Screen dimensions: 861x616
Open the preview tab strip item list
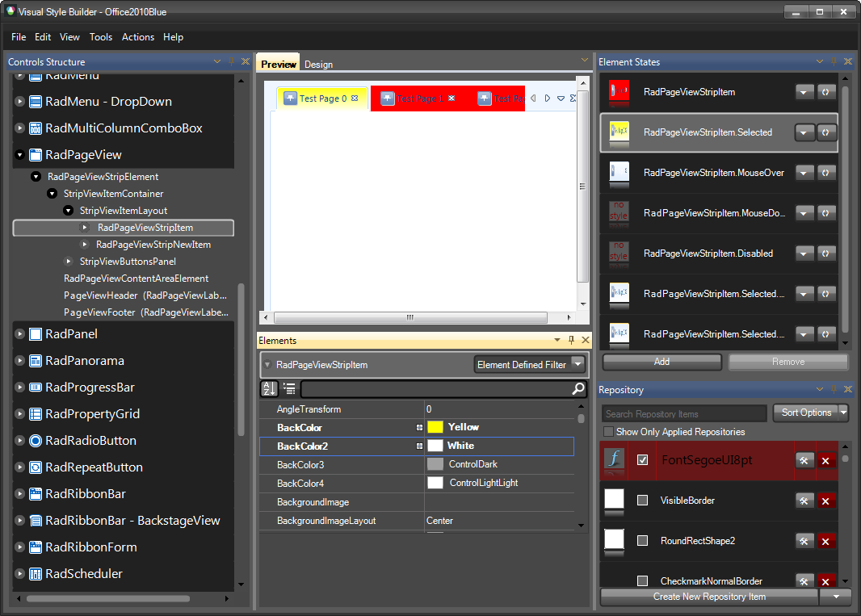561,98
